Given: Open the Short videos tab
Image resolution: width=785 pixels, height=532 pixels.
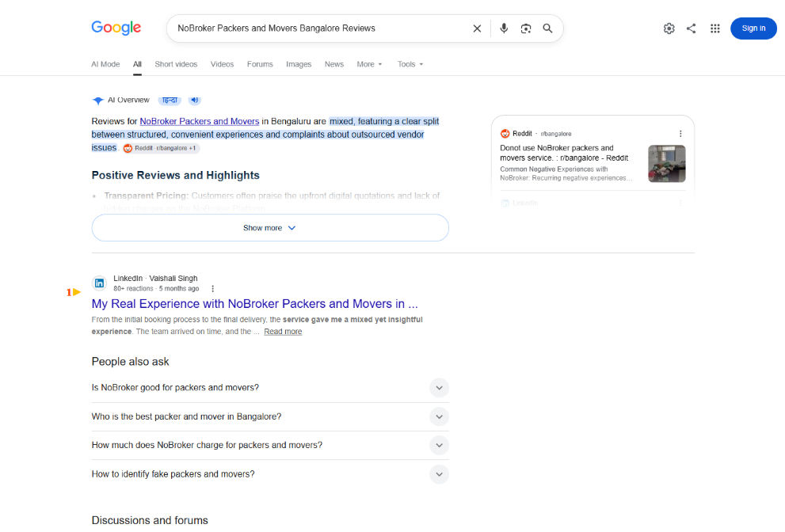Looking at the screenshot, I should [x=176, y=64].
